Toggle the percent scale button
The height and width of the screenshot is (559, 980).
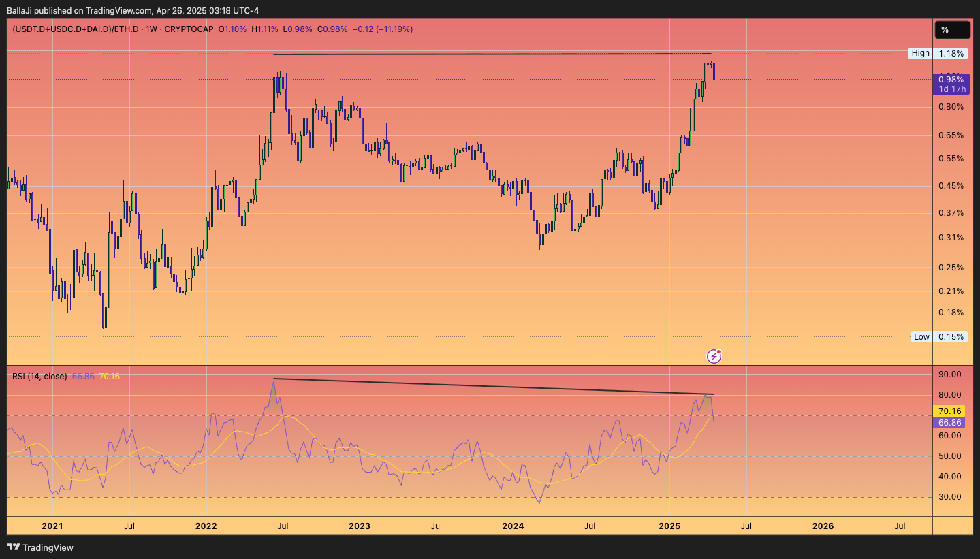[x=951, y=29]
